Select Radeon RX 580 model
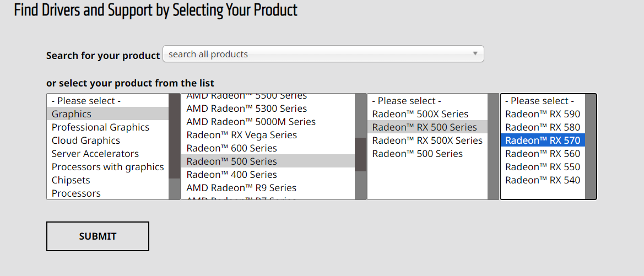 542,127
